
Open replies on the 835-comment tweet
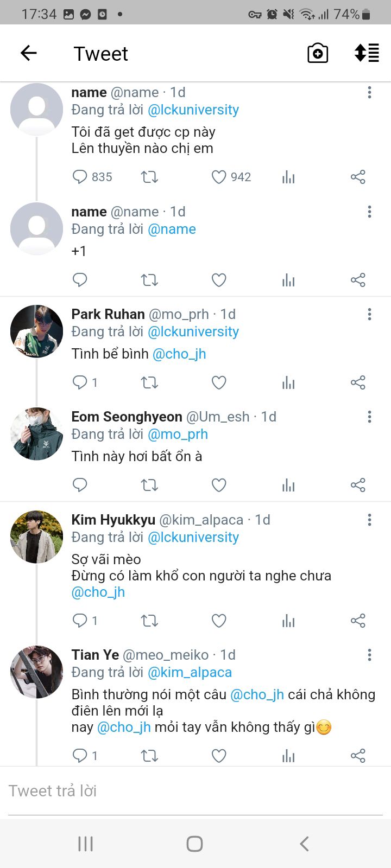click(x=80, y=177)
